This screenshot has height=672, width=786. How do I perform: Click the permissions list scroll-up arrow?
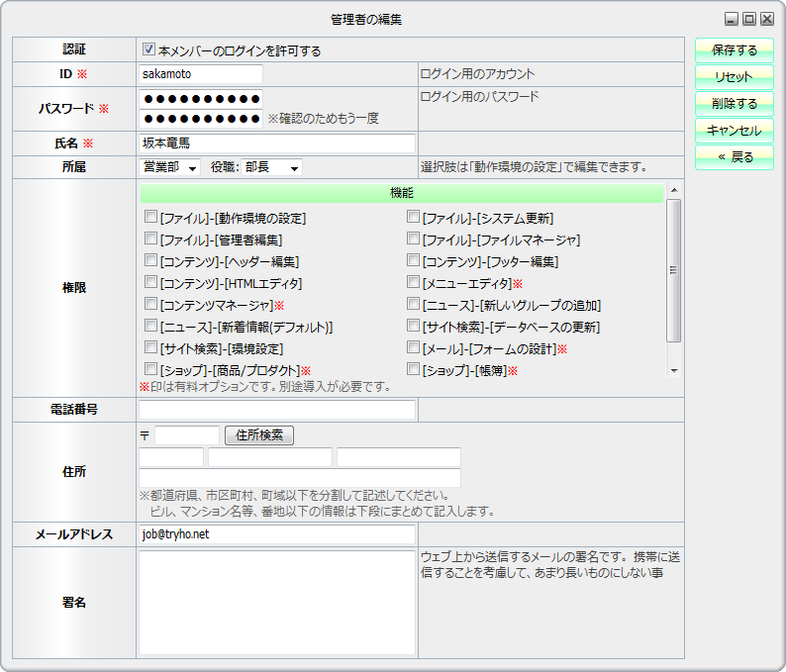(x=673, y=190)
